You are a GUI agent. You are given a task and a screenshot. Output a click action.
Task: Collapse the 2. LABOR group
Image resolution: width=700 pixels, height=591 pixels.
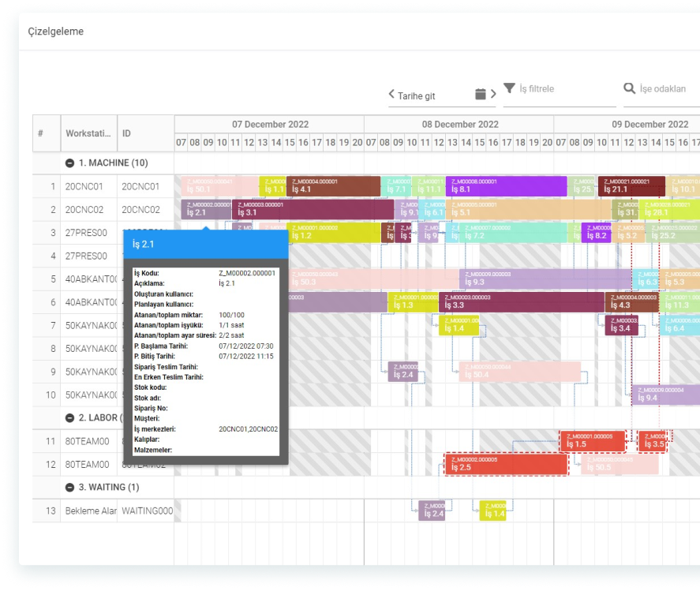(70, 417)
